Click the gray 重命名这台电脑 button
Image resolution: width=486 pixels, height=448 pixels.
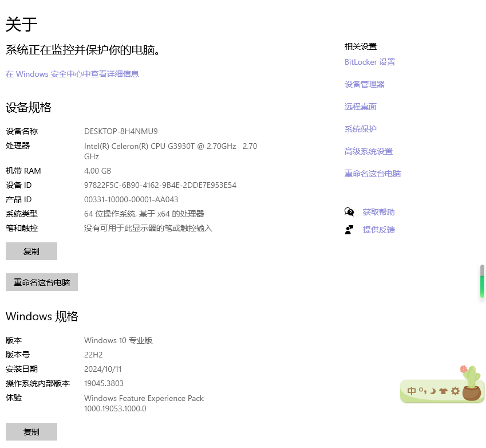(x=42, y=282)
